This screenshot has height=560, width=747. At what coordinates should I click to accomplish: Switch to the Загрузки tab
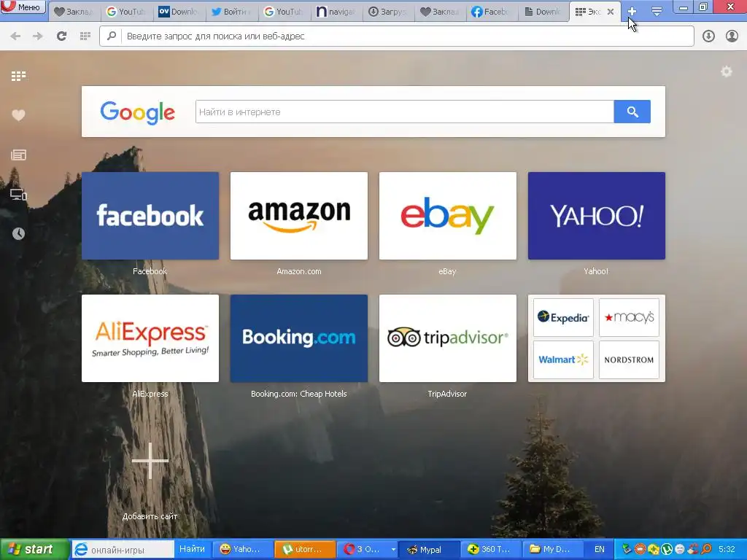click(x=390, y=12)
